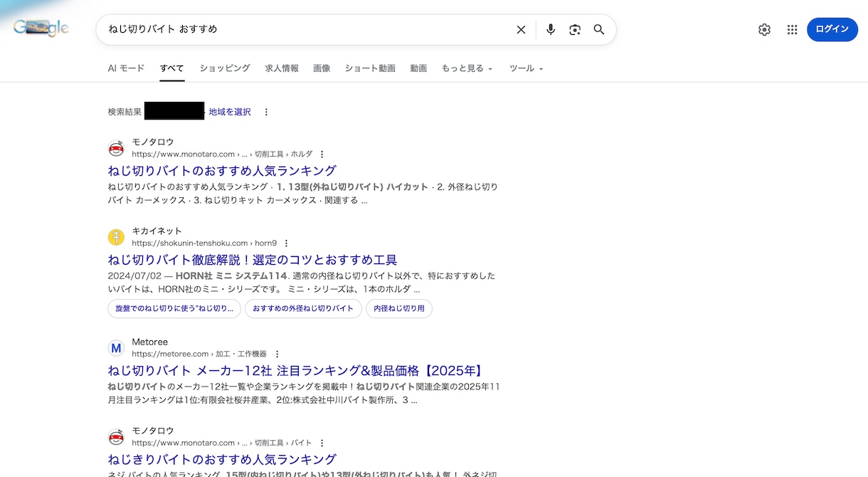Click おすすめの外径ねじ切りバイト chip
The width and height of the screenshot is (868, 477).
(303, 308)
